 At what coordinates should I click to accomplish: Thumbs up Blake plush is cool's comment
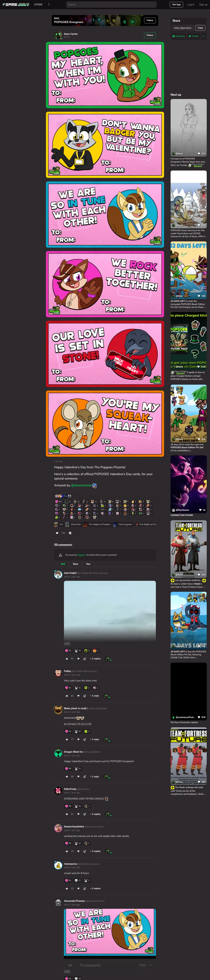(x=67, y=739)
